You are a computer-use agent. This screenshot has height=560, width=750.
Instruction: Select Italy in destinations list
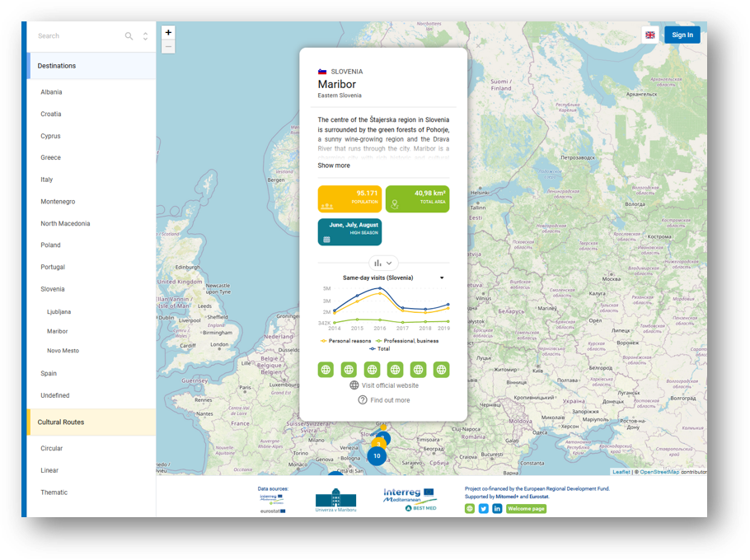click(46, 180)
